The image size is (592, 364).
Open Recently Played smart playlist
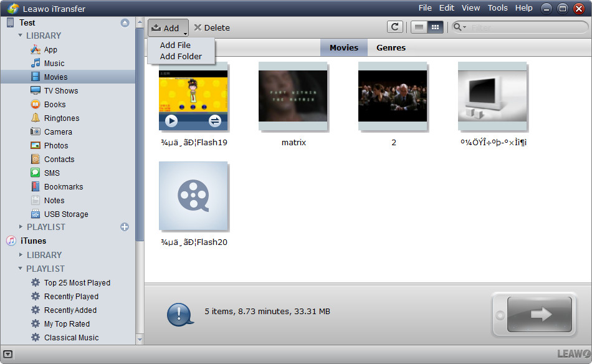(x=71, y=297)
